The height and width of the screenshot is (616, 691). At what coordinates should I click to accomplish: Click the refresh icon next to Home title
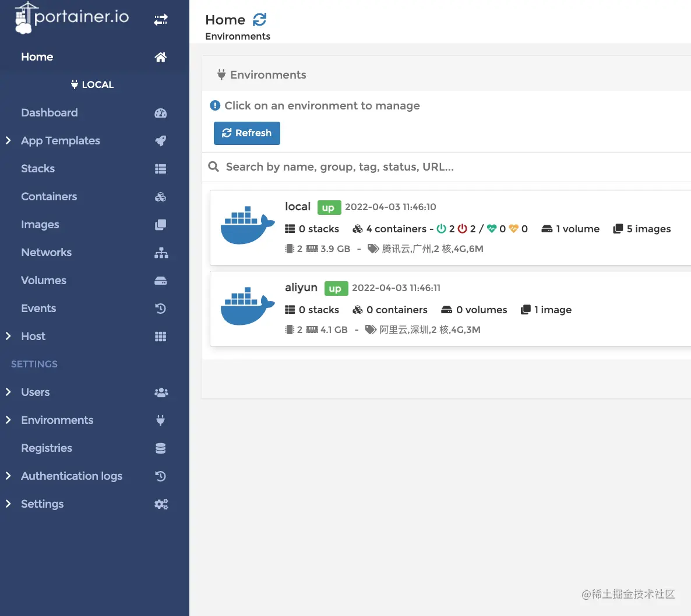tap(260, 19)
